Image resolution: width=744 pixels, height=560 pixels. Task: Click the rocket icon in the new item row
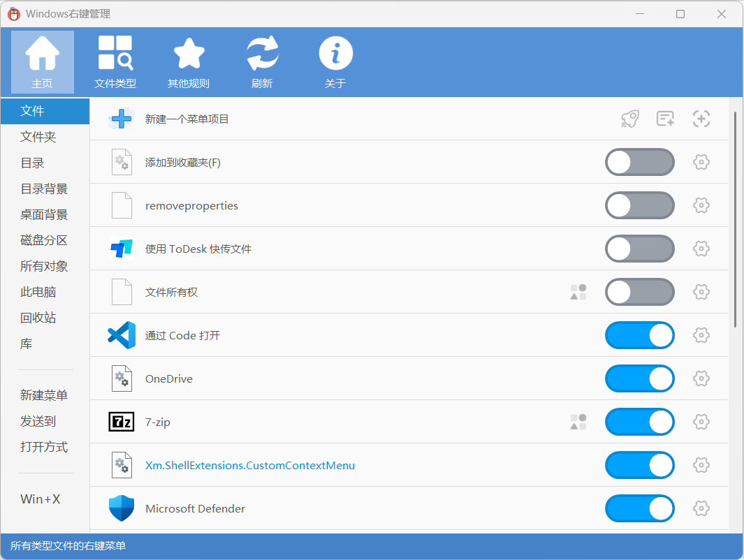click(630, 119)
